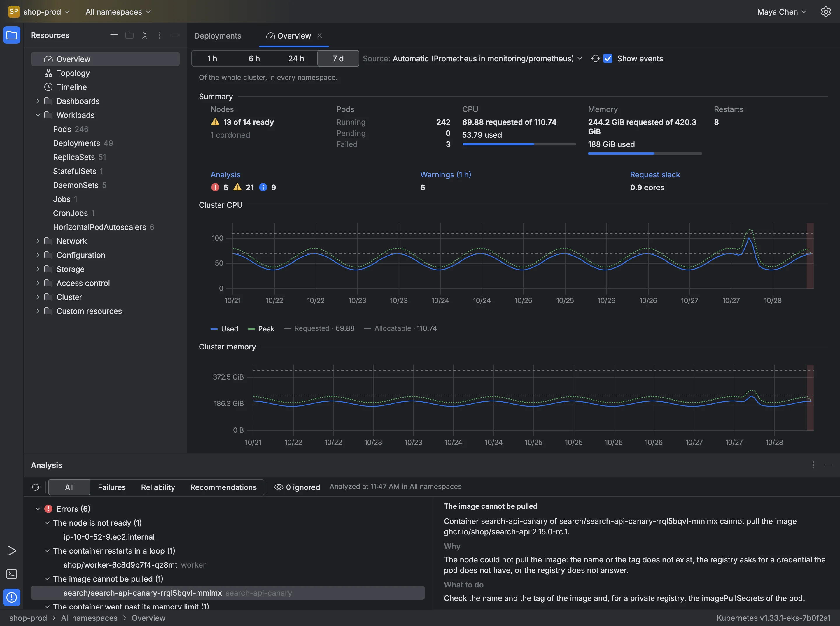This screenshot has width=840, height=626.
Task: Collapse the Errors (6) group
Action: click(x=38, y=509)
